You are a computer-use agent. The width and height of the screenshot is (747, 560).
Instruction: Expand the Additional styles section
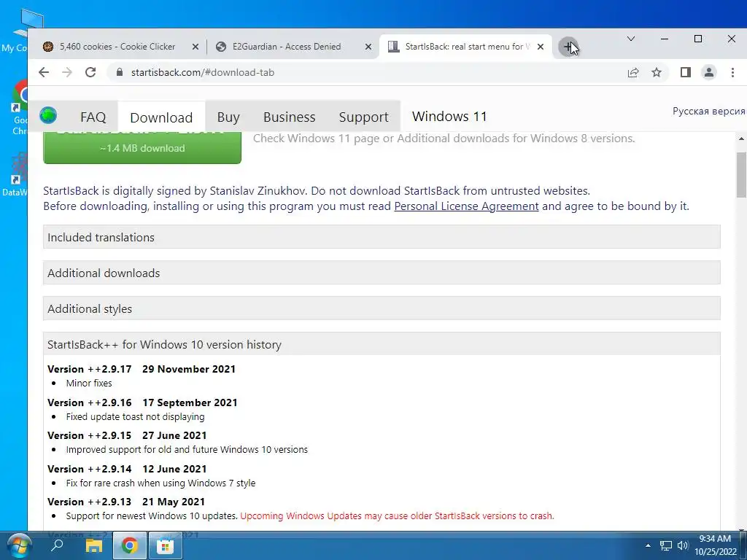(x=382, y=308)
